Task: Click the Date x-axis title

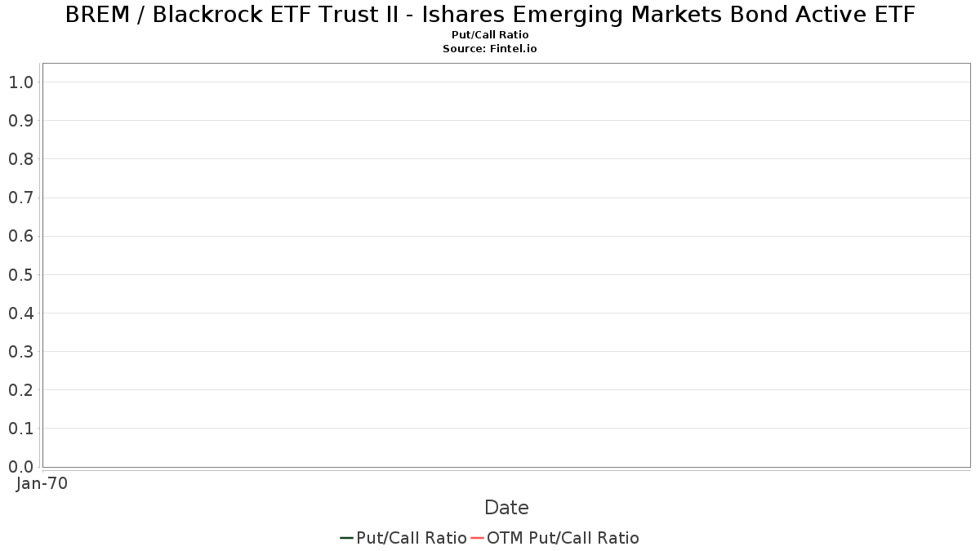Action: [506, 508]
